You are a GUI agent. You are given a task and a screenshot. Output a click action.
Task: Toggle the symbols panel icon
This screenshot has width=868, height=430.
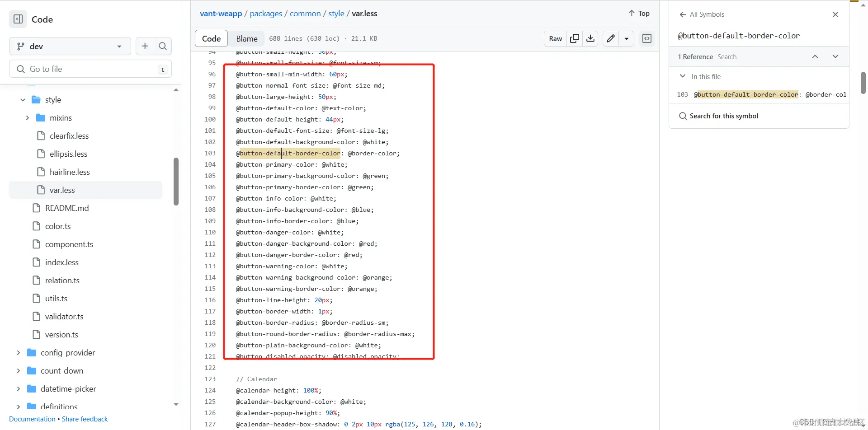click(x=647, y=39)
